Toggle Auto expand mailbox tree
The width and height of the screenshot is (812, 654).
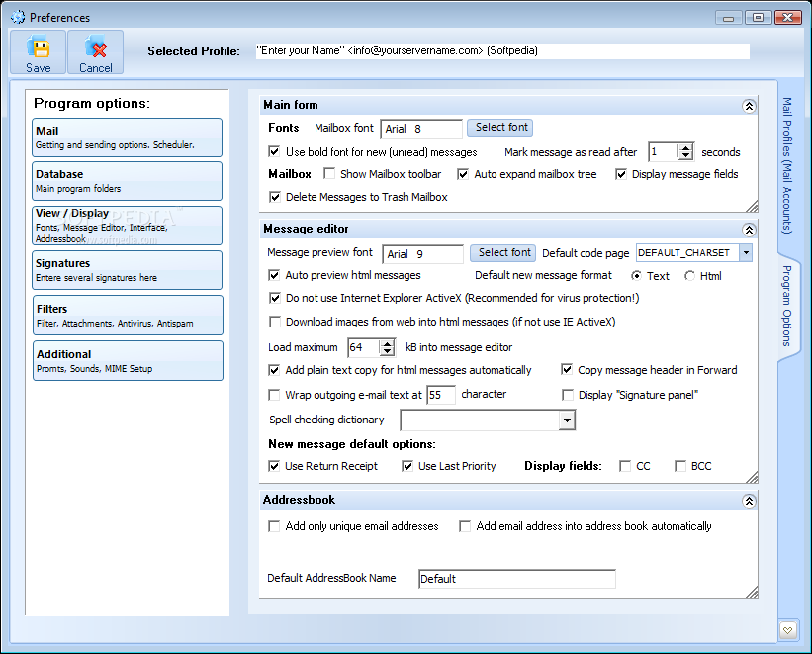463,174
